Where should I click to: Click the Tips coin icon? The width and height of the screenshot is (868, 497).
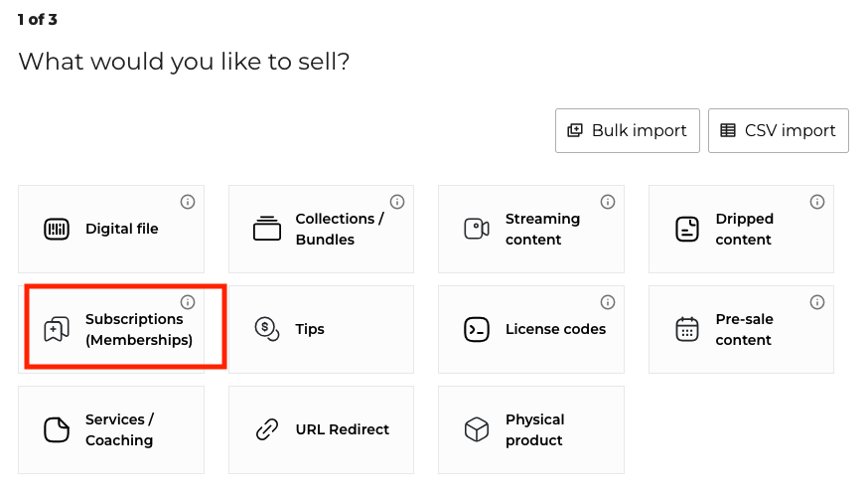coord(266,329)
